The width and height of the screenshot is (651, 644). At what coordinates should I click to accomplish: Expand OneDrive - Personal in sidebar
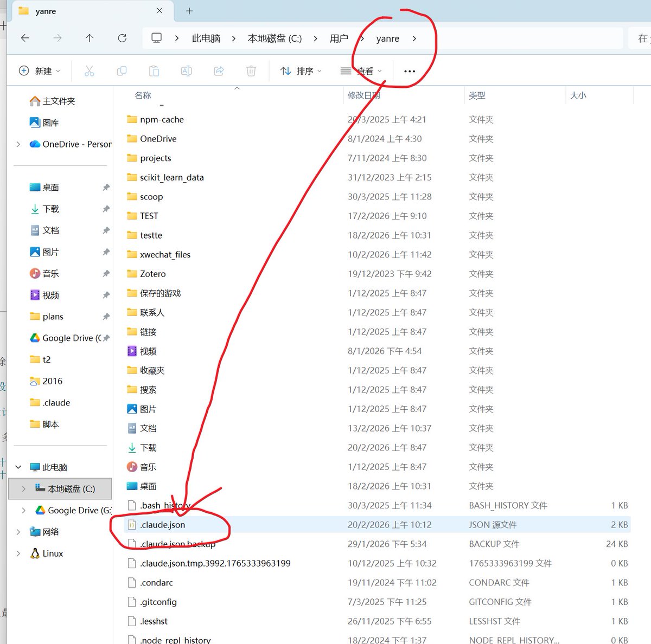18,144
